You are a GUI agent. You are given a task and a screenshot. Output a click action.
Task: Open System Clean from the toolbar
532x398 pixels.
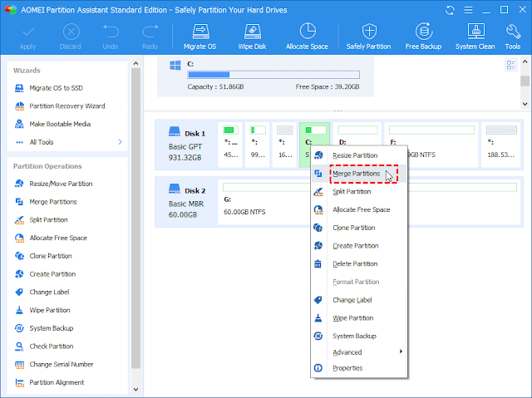(x=475, y=37)
